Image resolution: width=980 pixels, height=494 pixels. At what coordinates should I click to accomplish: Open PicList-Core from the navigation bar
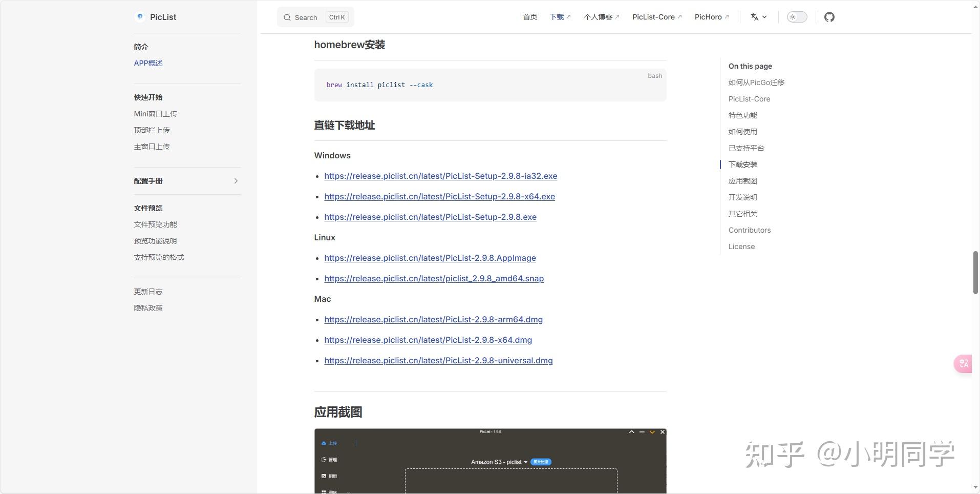coord(653,16)
